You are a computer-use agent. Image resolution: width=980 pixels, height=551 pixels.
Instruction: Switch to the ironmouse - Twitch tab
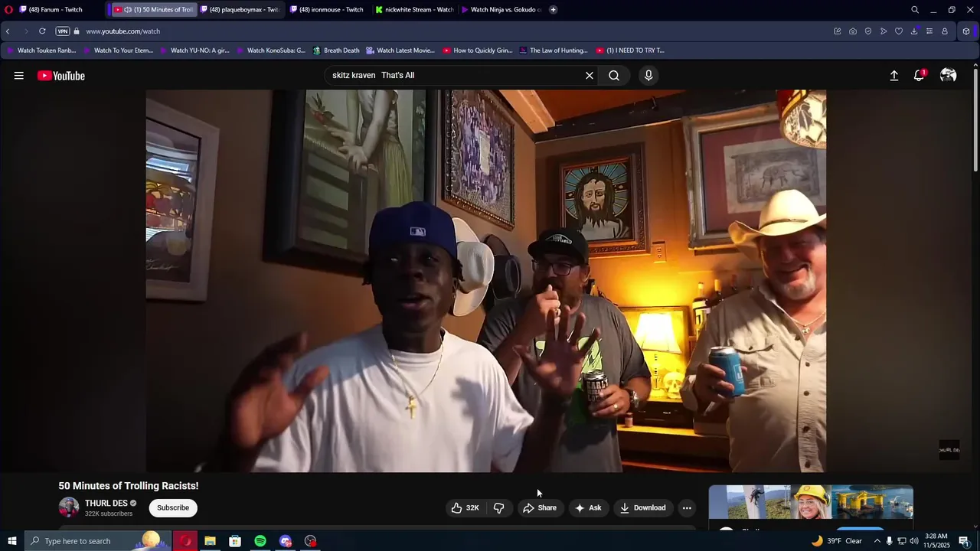(x=327, y=10)
